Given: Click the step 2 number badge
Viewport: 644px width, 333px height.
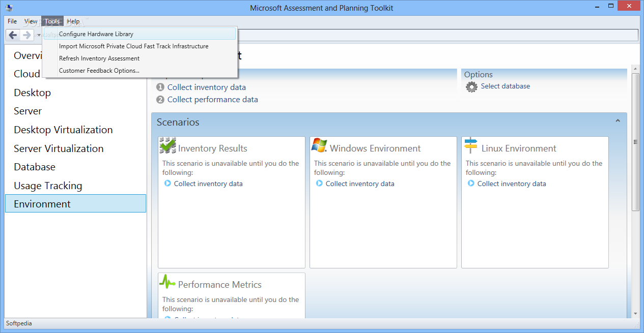Looking at the screenshot, I should click(160, 100).
